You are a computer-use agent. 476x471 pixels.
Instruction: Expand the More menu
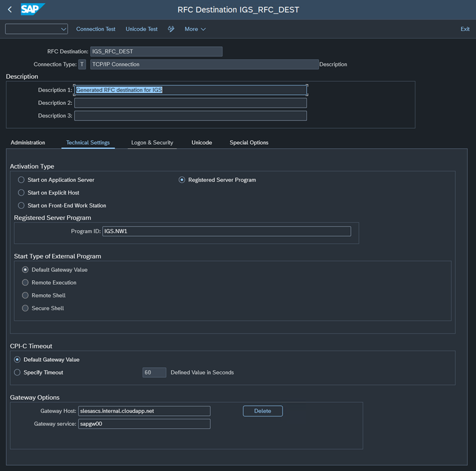(x=195, y=29)
